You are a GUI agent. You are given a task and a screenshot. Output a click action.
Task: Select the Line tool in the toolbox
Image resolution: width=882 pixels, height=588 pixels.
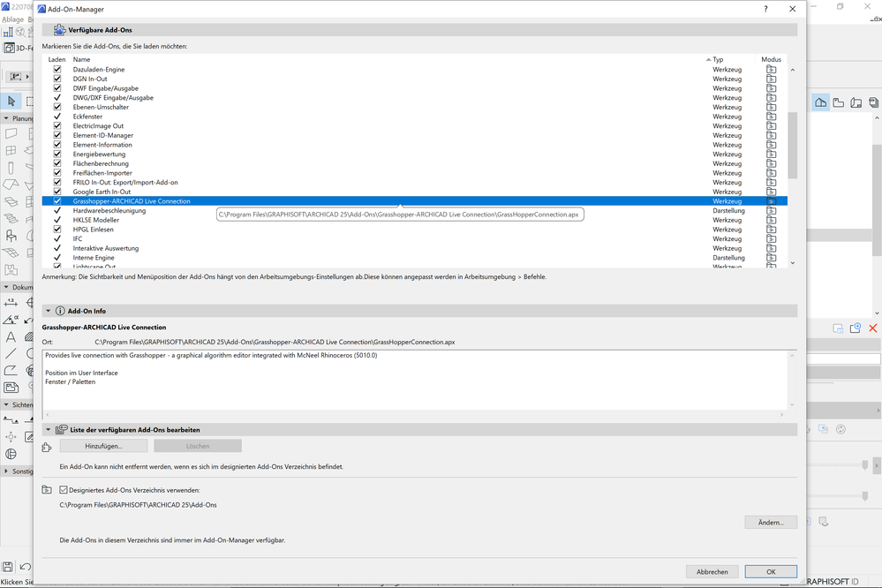(x=11, y=353)
